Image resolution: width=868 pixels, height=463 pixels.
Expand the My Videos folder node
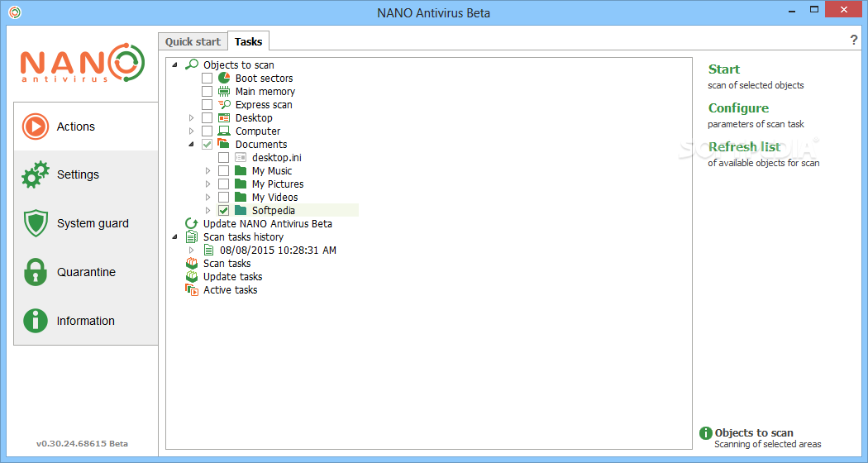[x=208, y=197]
